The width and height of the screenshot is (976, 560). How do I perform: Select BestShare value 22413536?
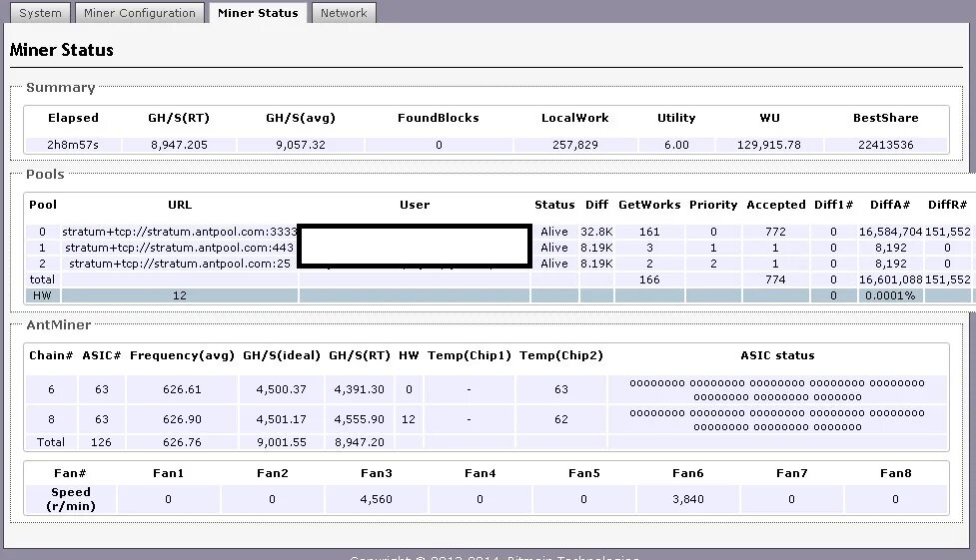pyautogui.click(x=886, y=145)
